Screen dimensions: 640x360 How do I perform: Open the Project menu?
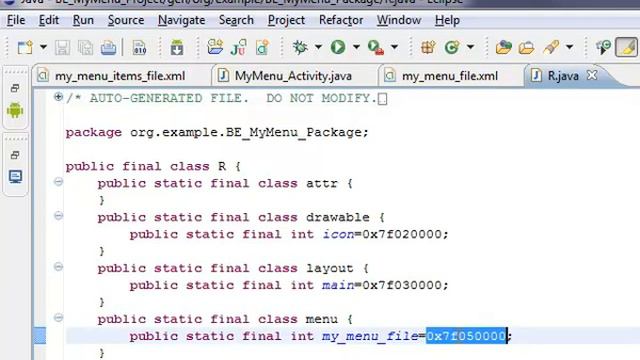coord(286,20)
